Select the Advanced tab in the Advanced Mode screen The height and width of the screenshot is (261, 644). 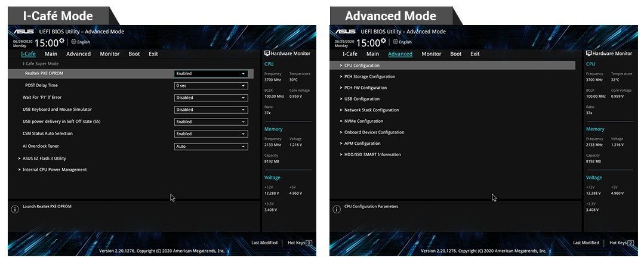[400, 54]
